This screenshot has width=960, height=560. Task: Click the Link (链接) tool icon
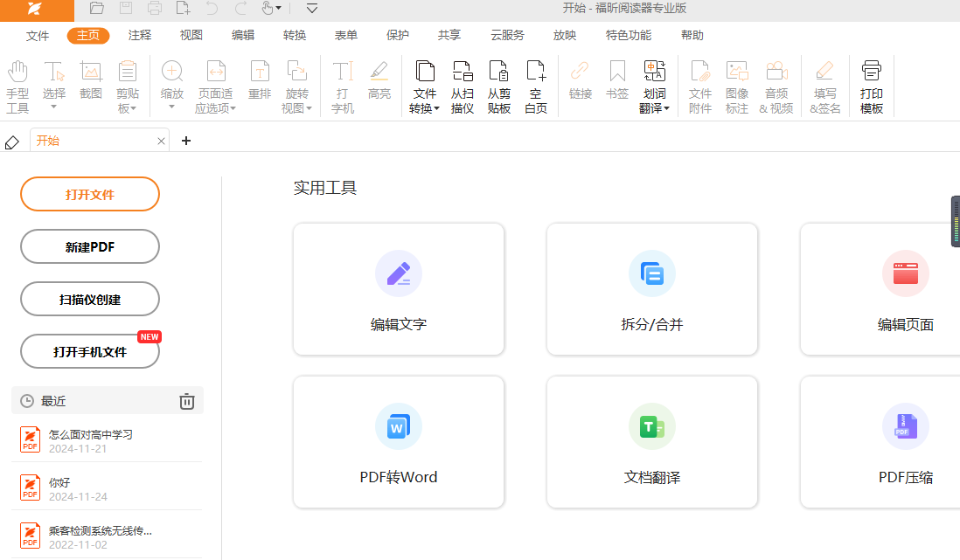click(580, 73)
